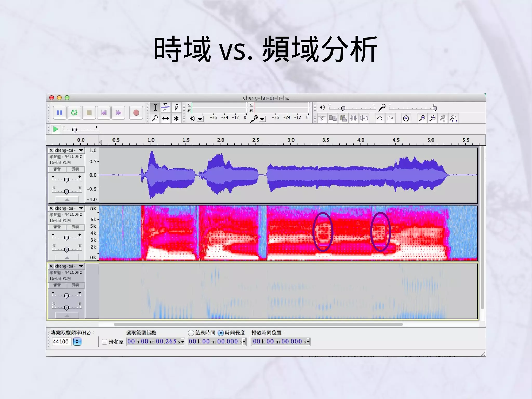Select the 結束時間 radio button
The width and height of the screenshot is (532, 399).
pos(191,333)
